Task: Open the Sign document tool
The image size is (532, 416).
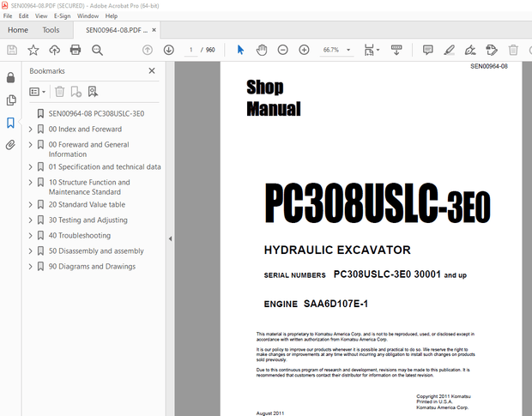Action: point(470,51)
